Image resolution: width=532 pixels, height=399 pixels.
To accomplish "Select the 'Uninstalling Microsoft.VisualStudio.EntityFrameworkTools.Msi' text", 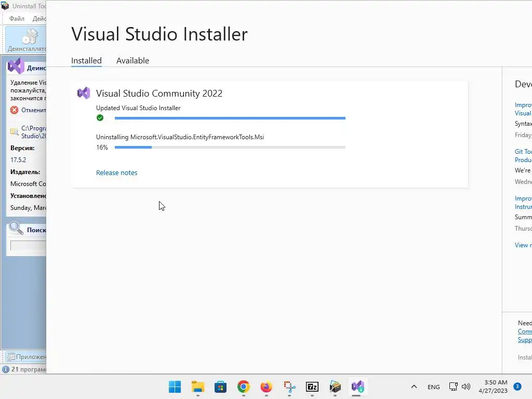I will click(x=180, y=137).
